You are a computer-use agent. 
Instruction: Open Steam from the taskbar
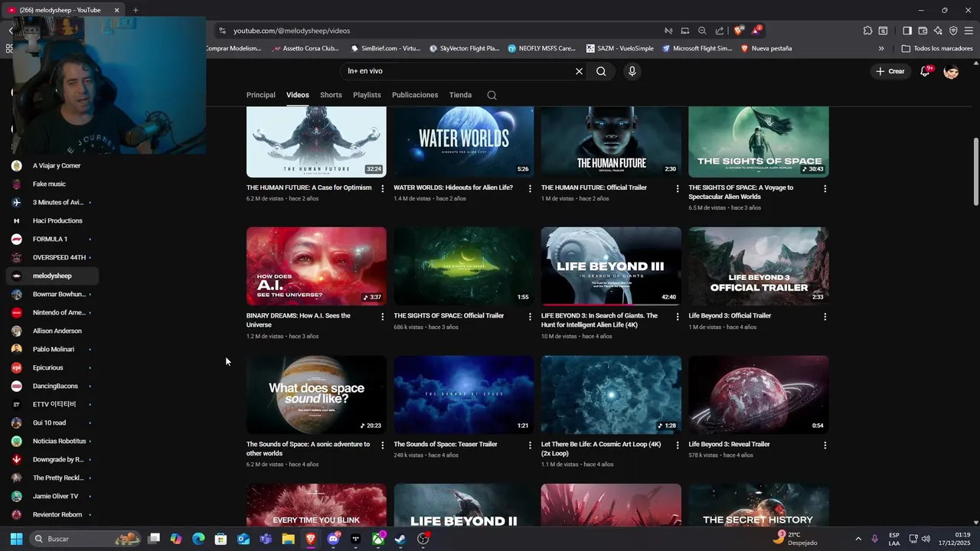400,539
